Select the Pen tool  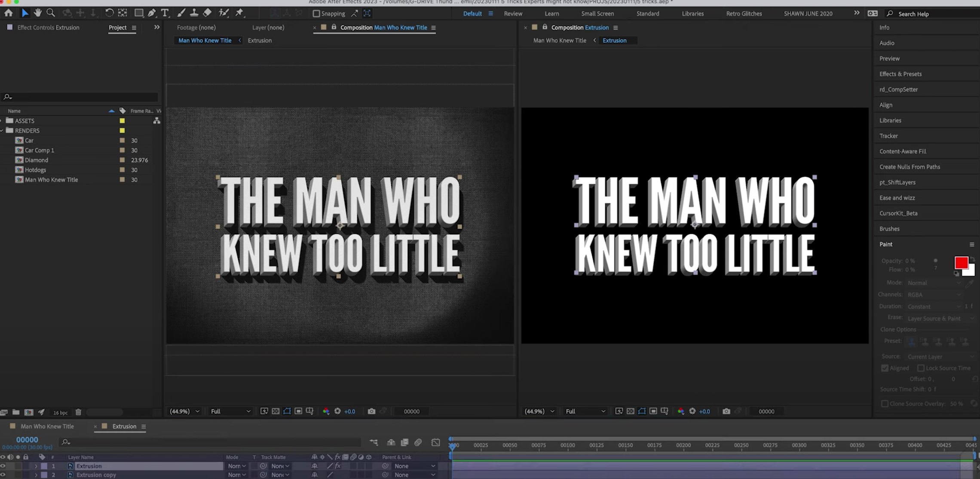click(x=152, y=13)
